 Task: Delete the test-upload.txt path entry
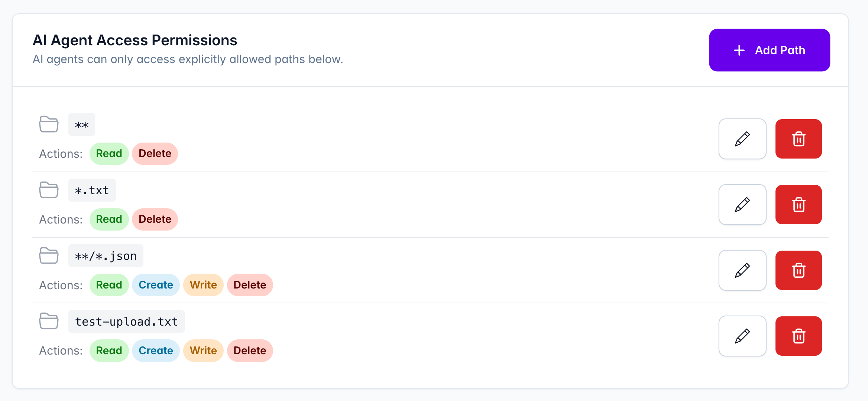798,336
